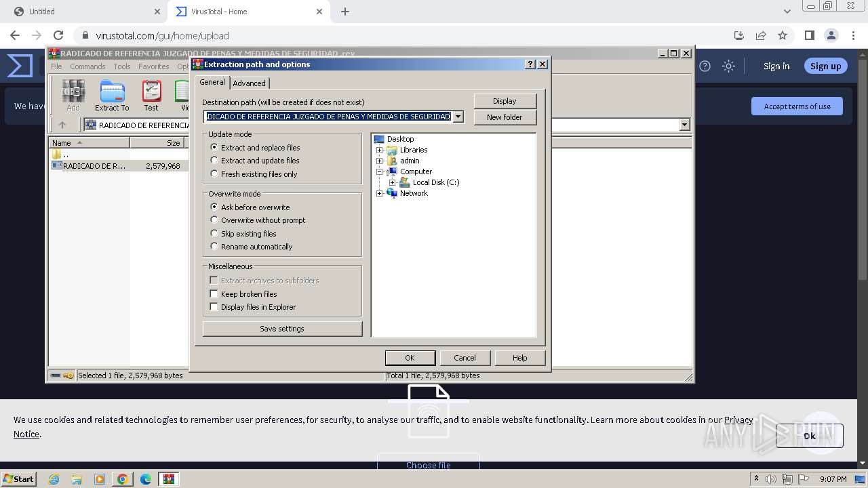
Task: Click Chrome install/download page icon
Action: tap(739, 35)
